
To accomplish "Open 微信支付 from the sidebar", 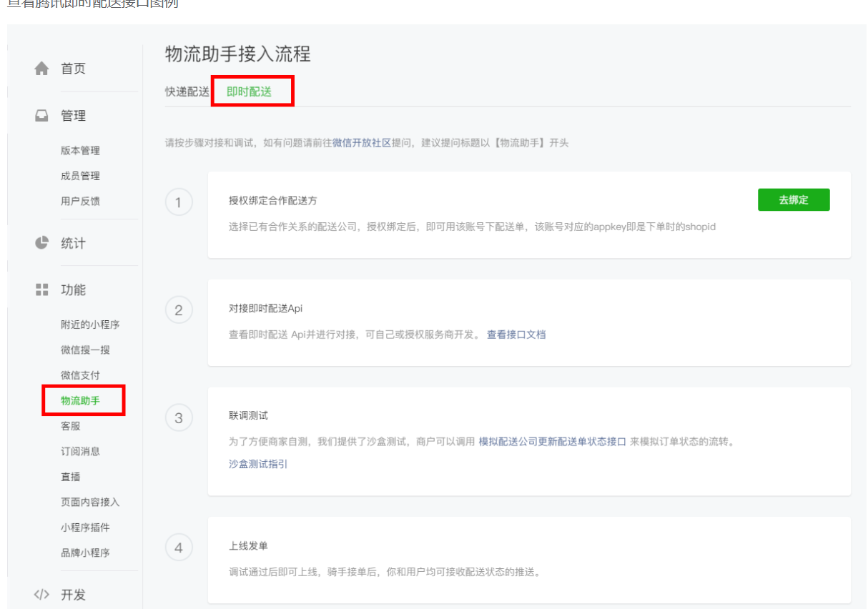I will point(80,375).
